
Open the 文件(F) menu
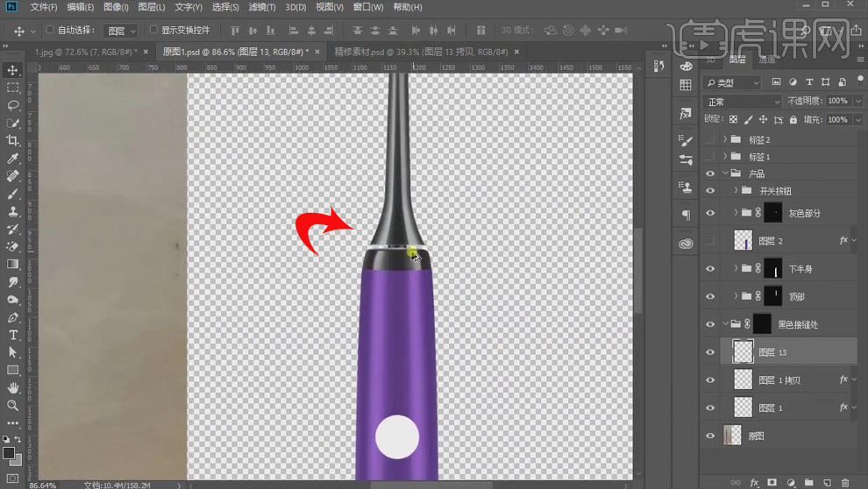click(44, 7)
